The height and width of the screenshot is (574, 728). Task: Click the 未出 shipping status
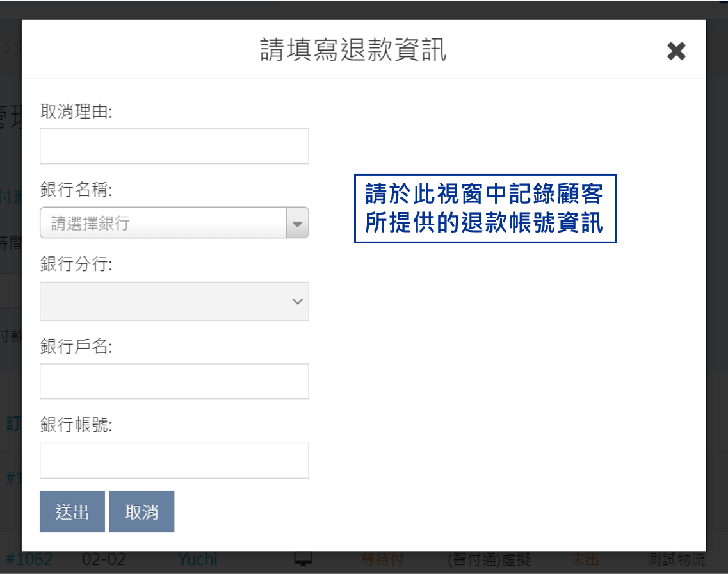[x=585, y=560]
